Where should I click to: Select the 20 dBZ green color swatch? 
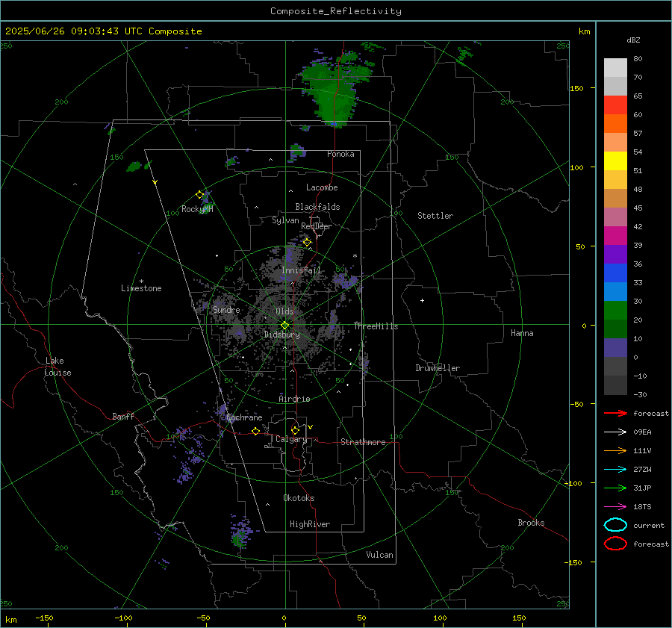coord(615,310)
